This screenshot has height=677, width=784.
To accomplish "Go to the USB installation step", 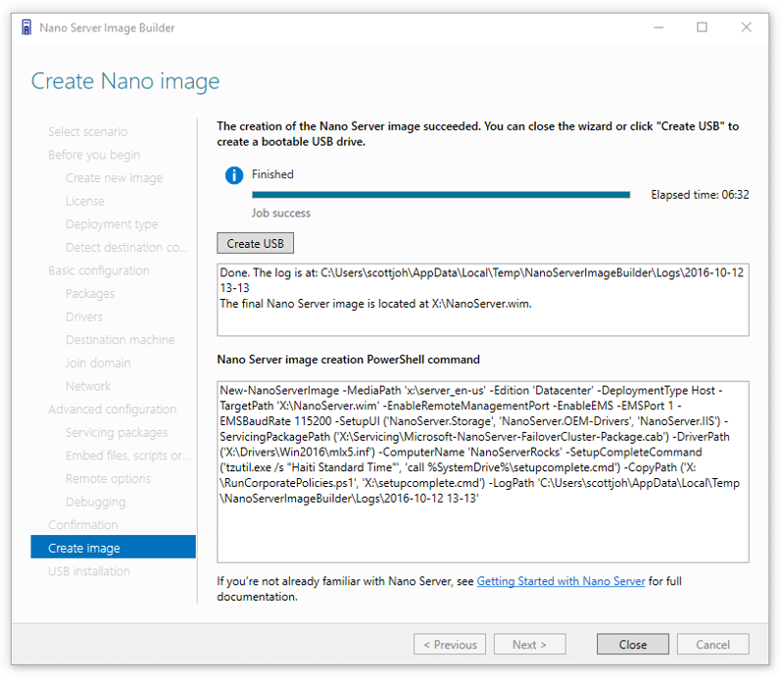I will [x=89, y=571].
